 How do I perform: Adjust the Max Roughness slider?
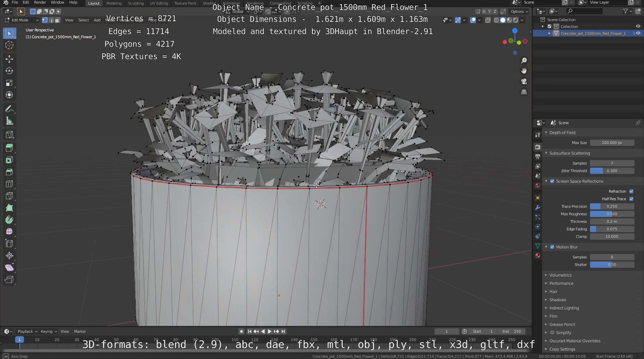[612, 214]
